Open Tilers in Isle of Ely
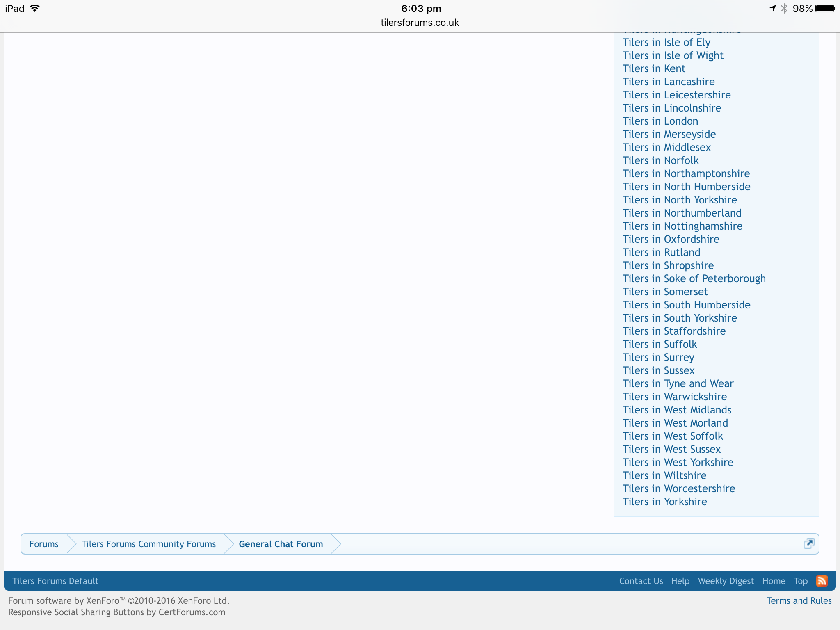 pos(667,42)
